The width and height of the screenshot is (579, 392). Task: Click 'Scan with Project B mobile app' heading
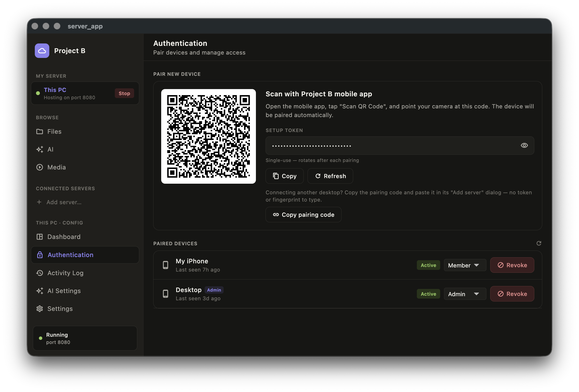(319, 94)
